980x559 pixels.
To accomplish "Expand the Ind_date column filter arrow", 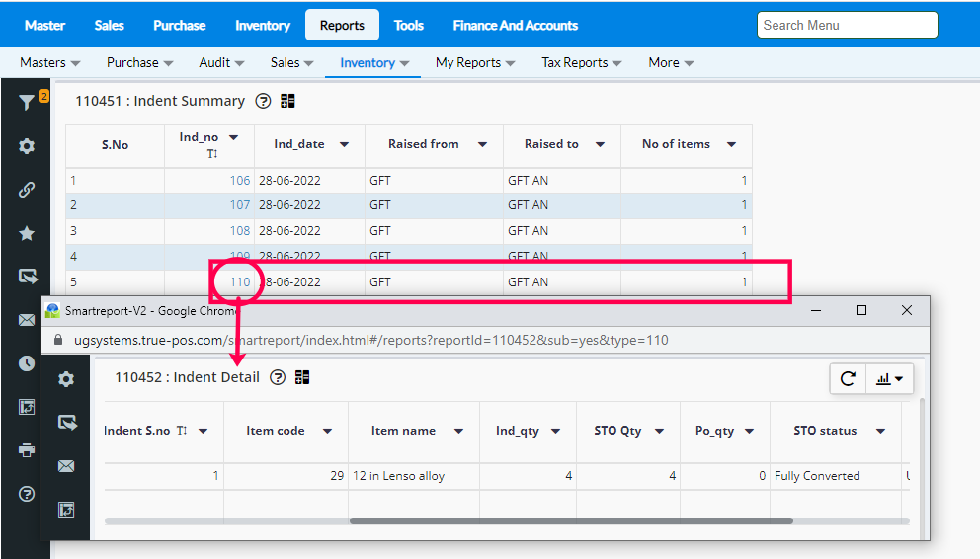I will click(344, 144).
